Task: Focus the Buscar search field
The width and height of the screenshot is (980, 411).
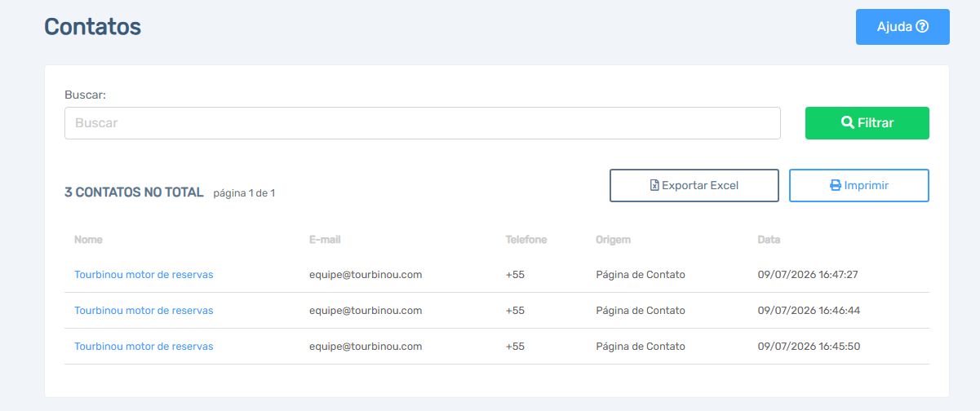Action: (423, 123)
